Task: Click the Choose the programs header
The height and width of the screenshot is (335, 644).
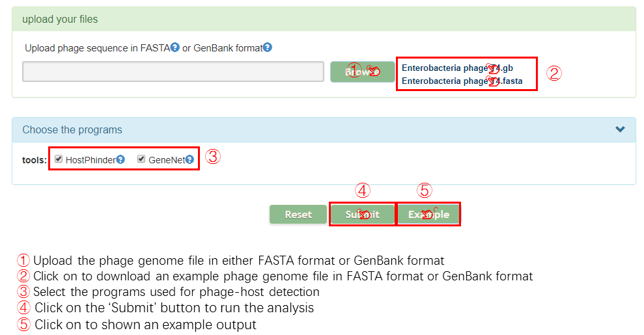Action: coord(72,129)
